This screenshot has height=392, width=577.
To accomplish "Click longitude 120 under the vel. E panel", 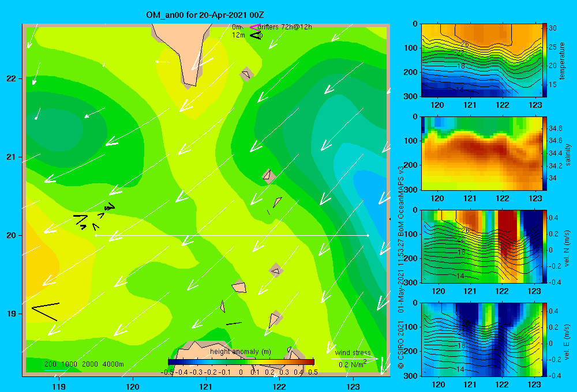I will pyautogui.click(x=438, y=385).
